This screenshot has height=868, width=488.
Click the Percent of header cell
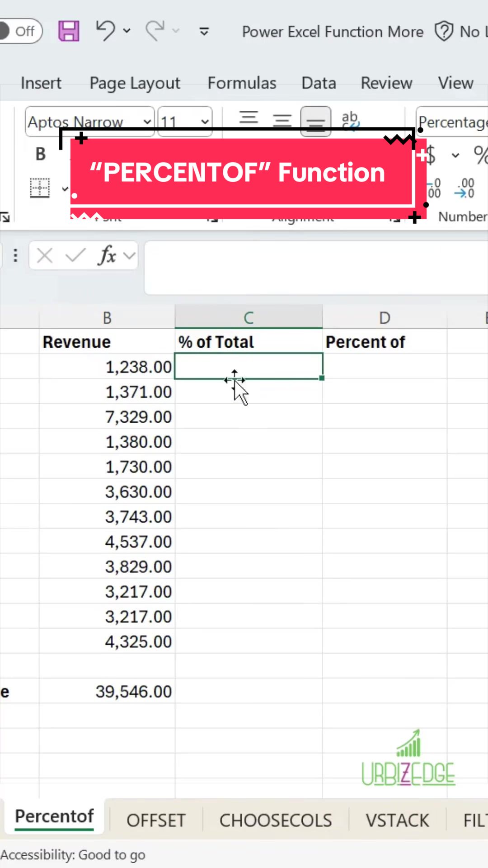coord(385,342)
